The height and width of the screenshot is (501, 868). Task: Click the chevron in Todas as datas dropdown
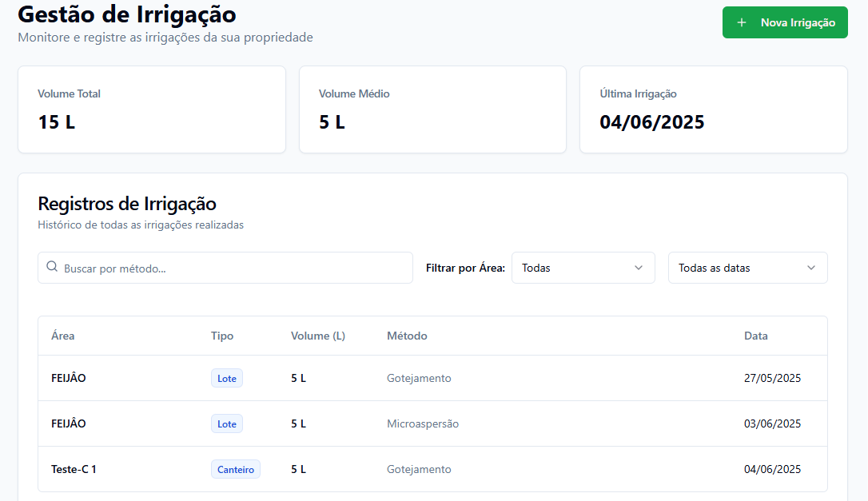pyautogui.click(x=811, y=268)
